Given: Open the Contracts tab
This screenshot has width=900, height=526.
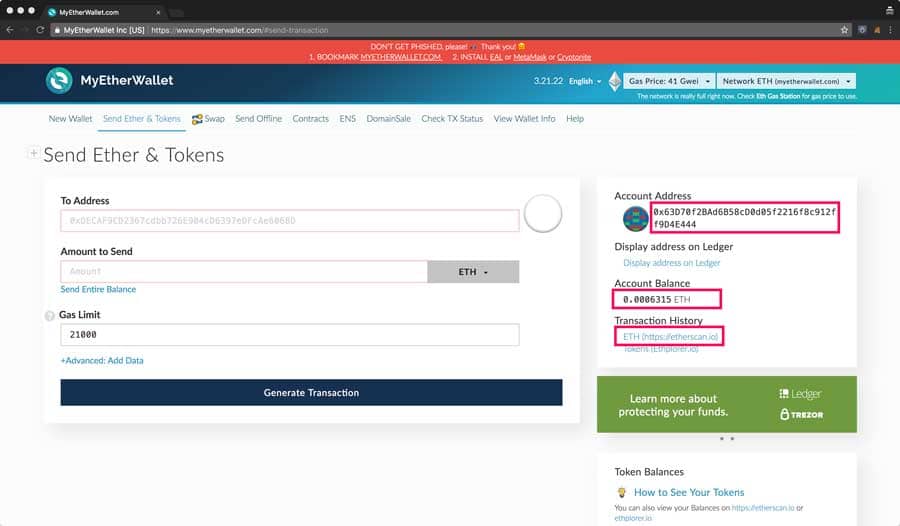Looking at the screenshot, I should [x=311, y=119].
